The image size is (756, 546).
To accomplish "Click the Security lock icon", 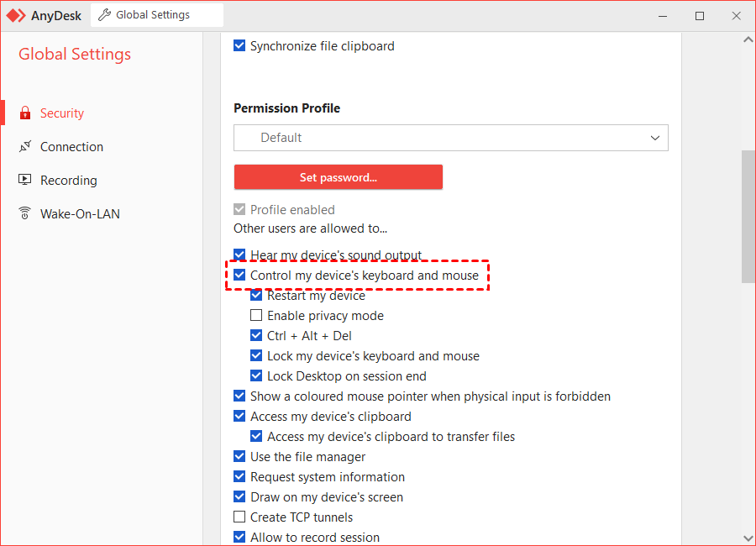I will pos(24,113).
